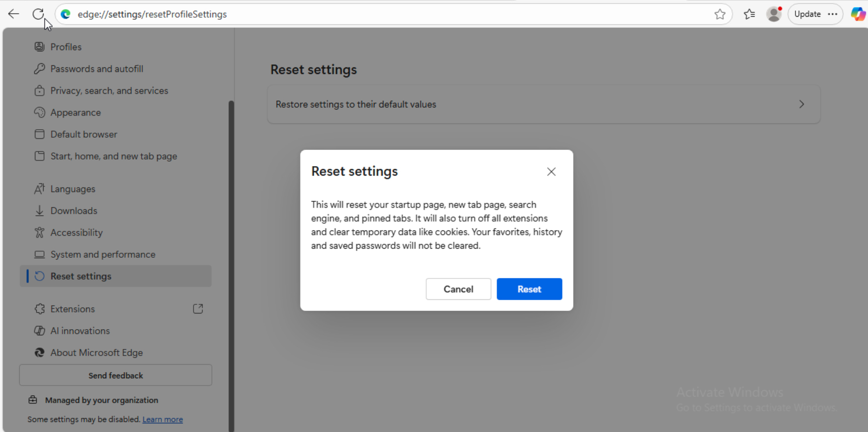This screenshot has width=868, height=432.
Task: Open Downloads settings
Action: pos(116,211)
